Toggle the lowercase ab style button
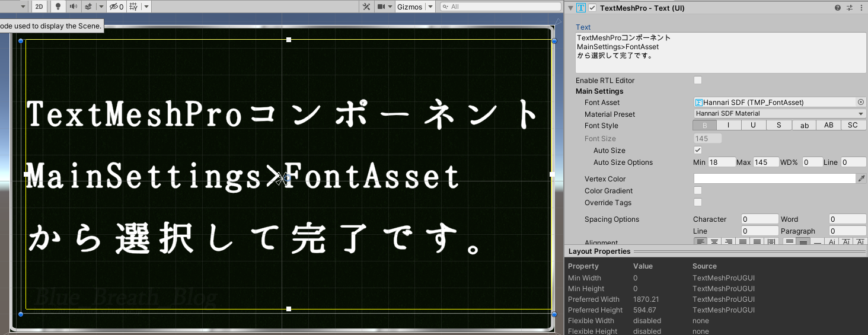This screenshot has height=335, width=868. click(x=804, y=125)
